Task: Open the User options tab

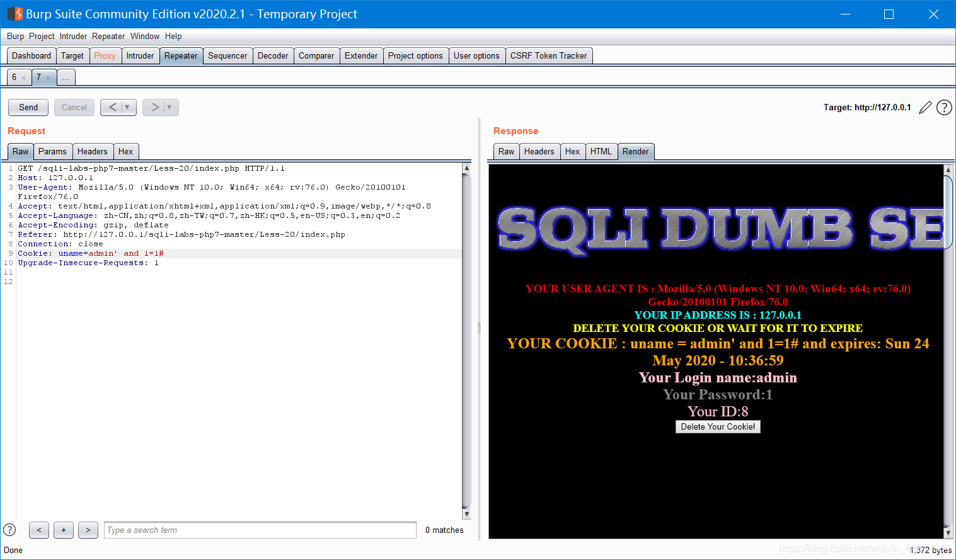Action: [x=476, y=55]
